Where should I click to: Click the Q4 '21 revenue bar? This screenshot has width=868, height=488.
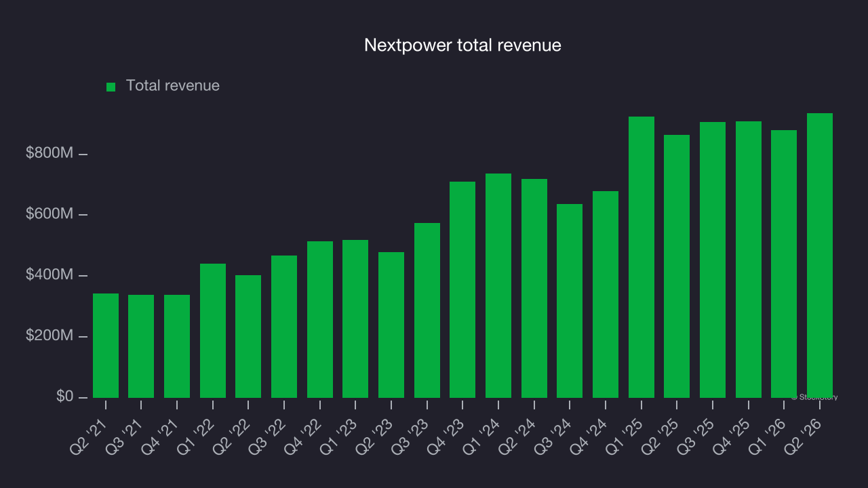point(177,346)
